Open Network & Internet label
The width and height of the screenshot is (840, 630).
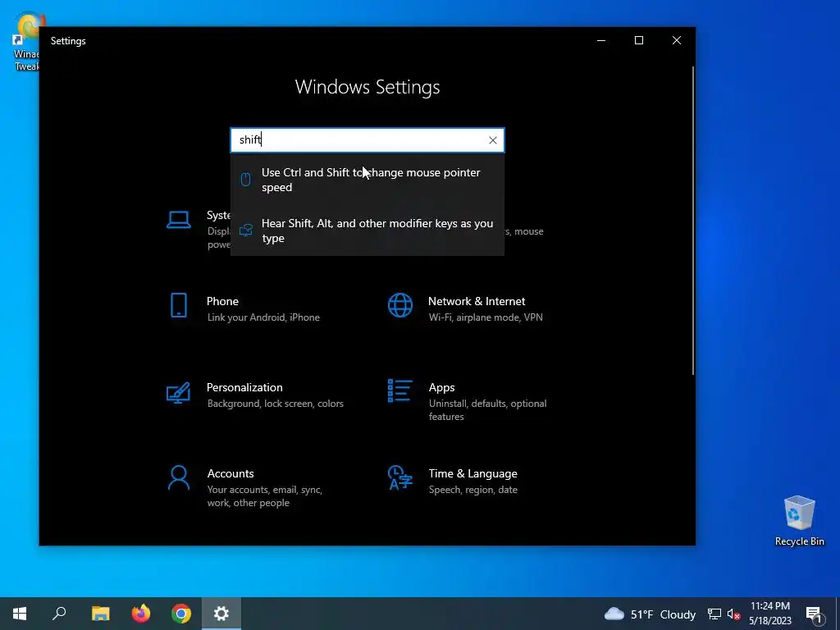tap(477, 301)
